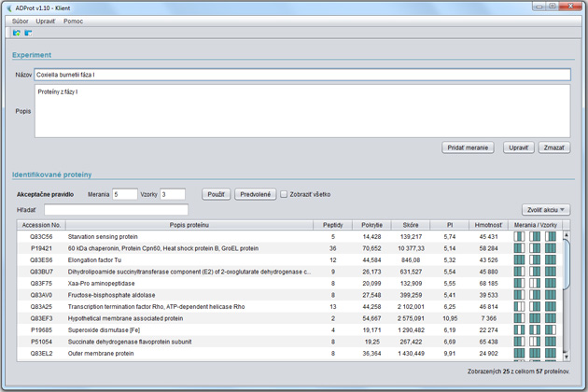Click middle measurement indicator in Superoxide dismutase row
Screen dimensions: 588x392
click(535, 330)
